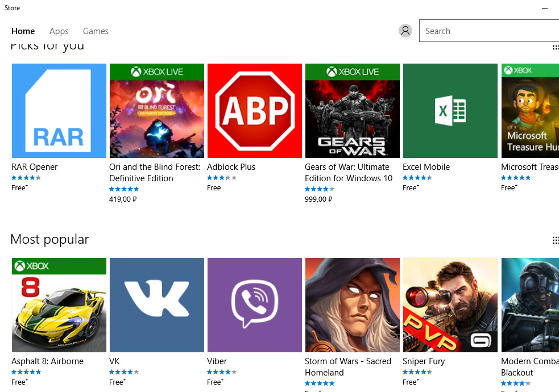Click the Adblock Plus title text

[231, 167]
